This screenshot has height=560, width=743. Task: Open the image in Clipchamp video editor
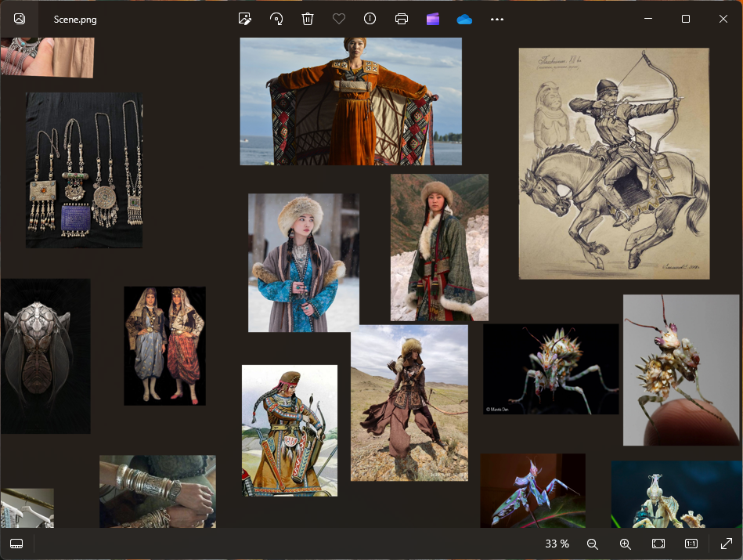point(433,19)
